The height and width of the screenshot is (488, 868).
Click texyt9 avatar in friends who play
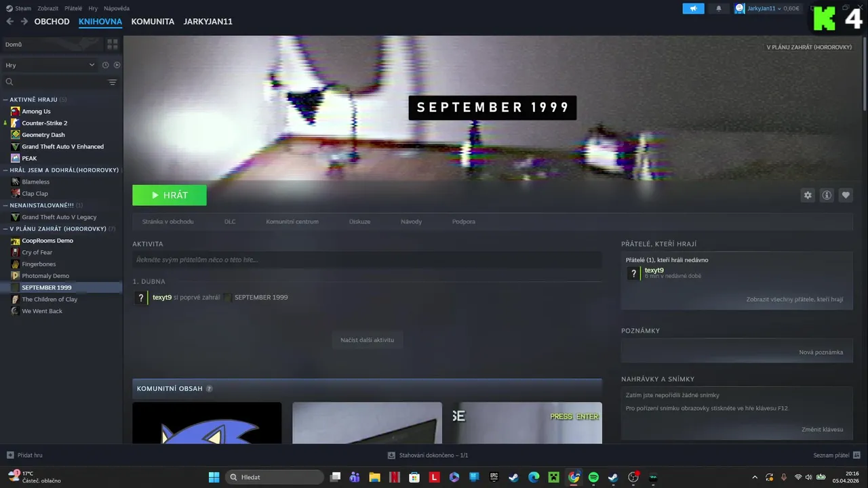click(633, 274)
